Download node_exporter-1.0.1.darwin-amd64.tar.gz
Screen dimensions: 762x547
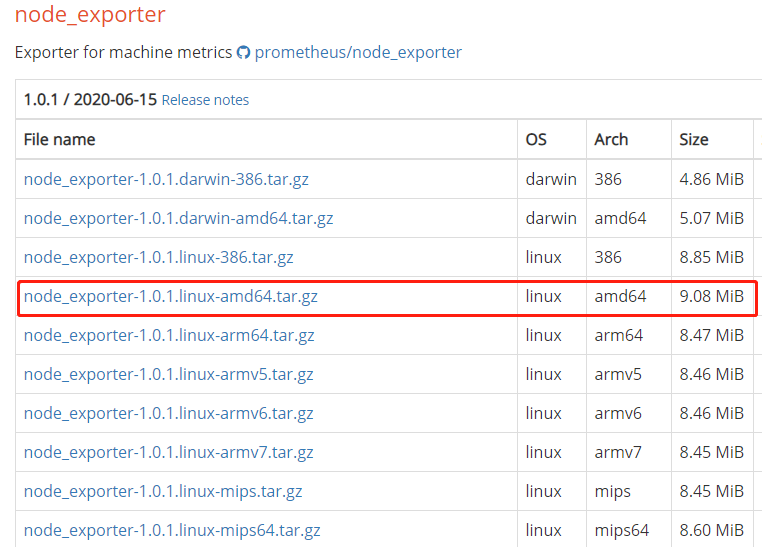[178, 218]
